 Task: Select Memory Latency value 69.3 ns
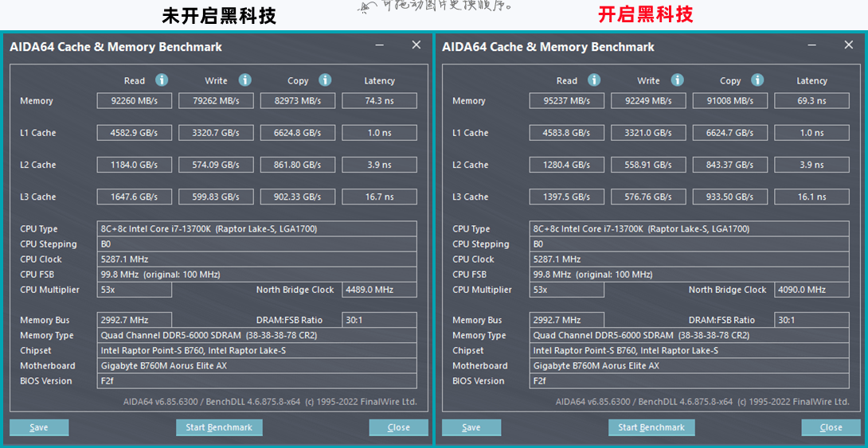click(x=811, y=101)
